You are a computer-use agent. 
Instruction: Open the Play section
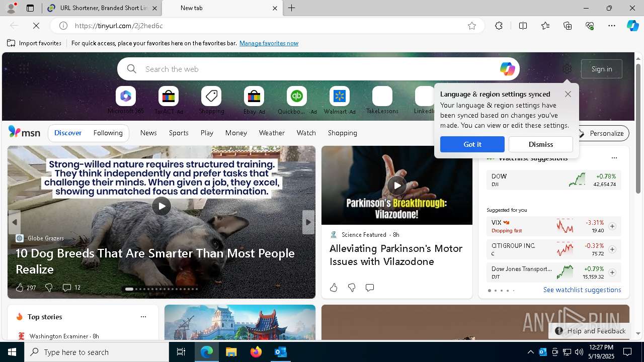tap(207, 133)
